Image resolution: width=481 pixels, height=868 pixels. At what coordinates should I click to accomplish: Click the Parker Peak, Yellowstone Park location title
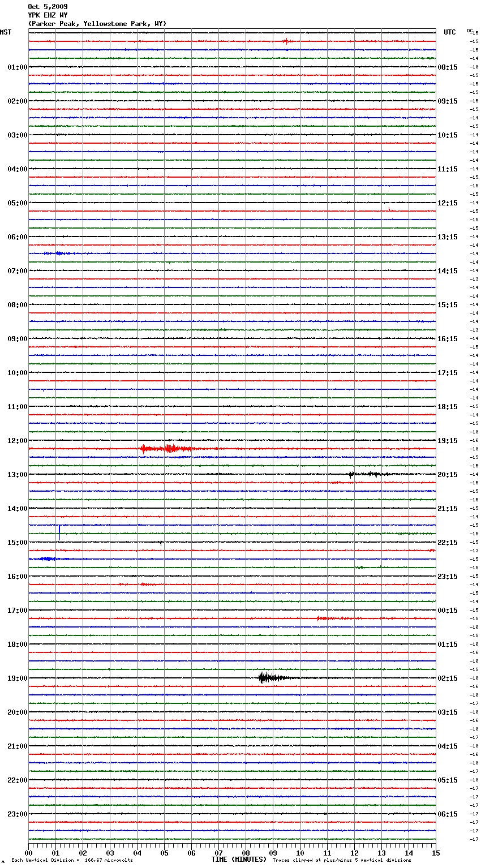(x=97, y=24)
